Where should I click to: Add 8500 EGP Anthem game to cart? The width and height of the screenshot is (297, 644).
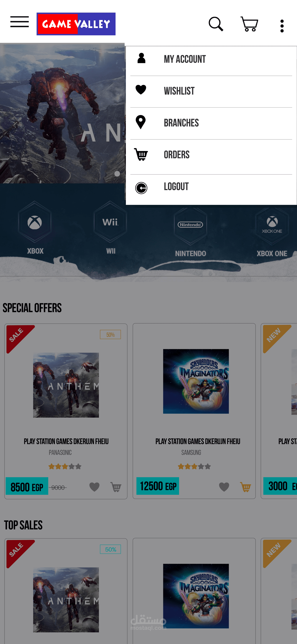(116, 487)
